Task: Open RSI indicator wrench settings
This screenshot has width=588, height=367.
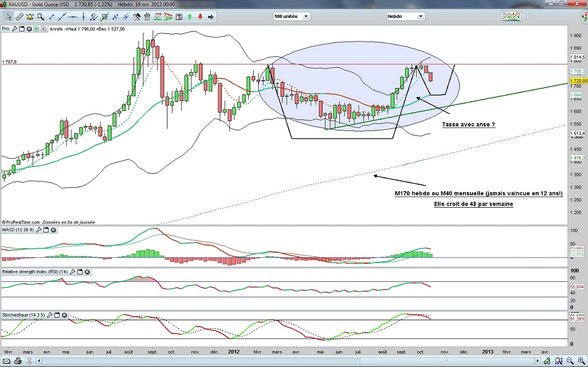Action: click(x=73, y=272)
